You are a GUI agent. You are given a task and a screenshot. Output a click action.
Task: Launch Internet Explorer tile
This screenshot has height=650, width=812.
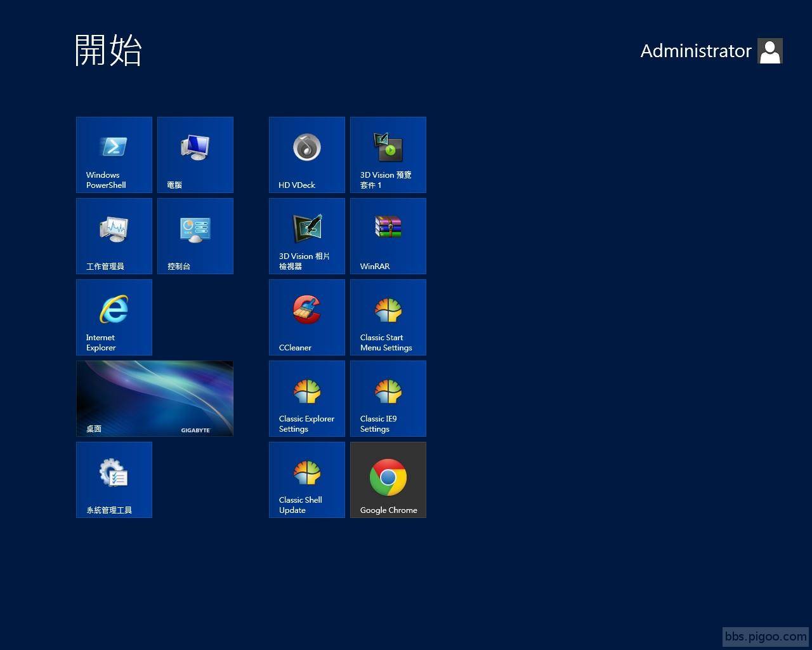(x=114, y=317)
